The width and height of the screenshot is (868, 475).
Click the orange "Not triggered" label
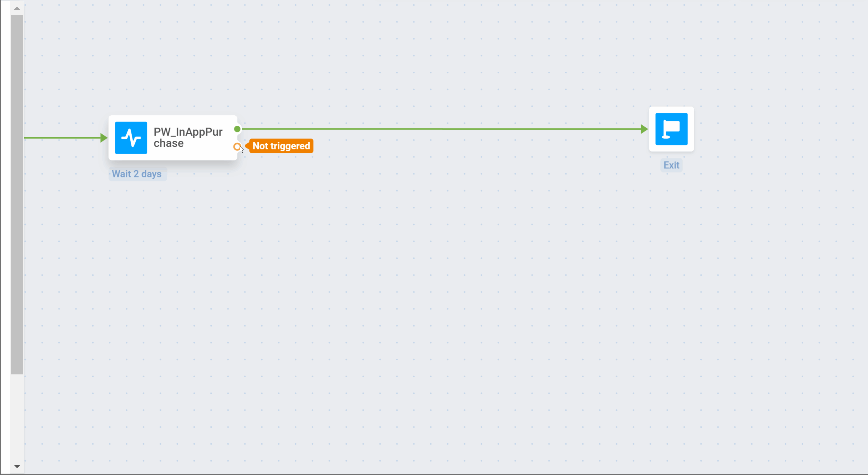pyautogui.click(x=281, y=146)
